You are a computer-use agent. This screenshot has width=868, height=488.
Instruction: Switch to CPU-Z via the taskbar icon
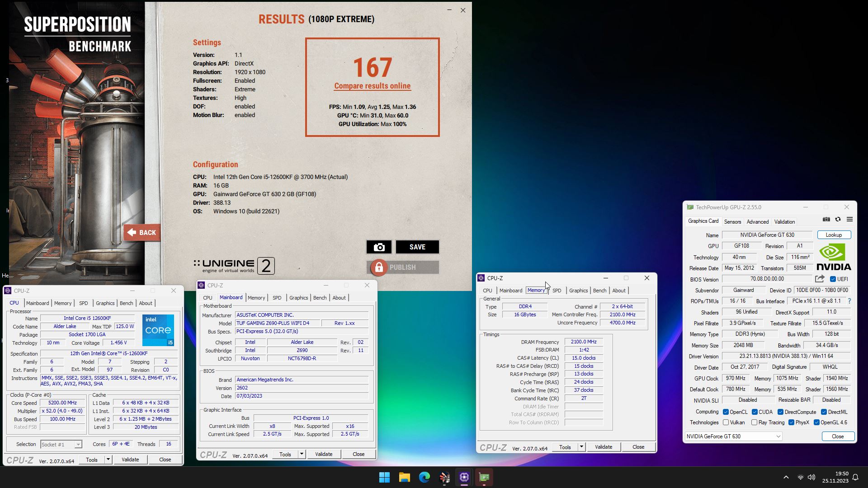(x=464, y=477)
